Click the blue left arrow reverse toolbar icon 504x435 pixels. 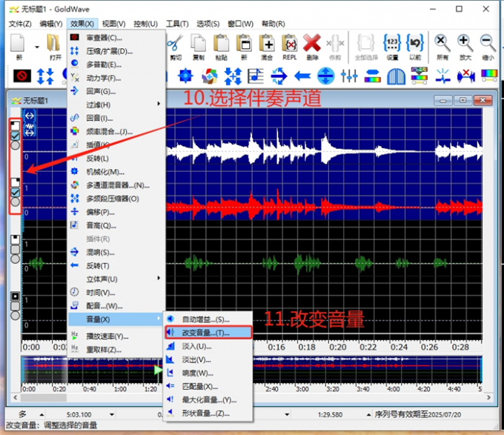coord(302,76)
